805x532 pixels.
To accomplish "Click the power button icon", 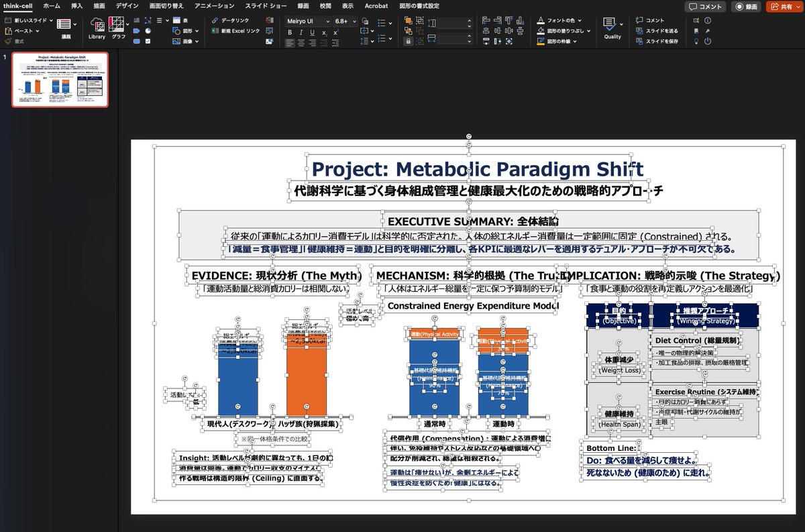I will (x=707, y=41).
